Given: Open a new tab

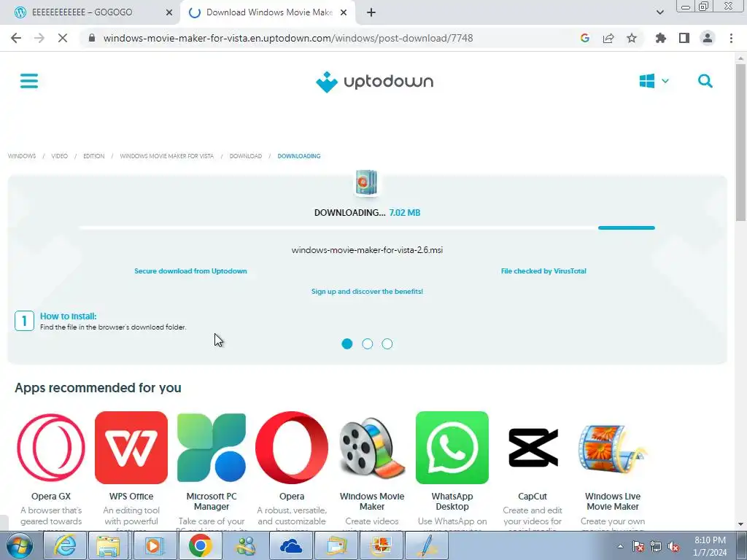Looking at the screenshot, I should click(371, 13).
